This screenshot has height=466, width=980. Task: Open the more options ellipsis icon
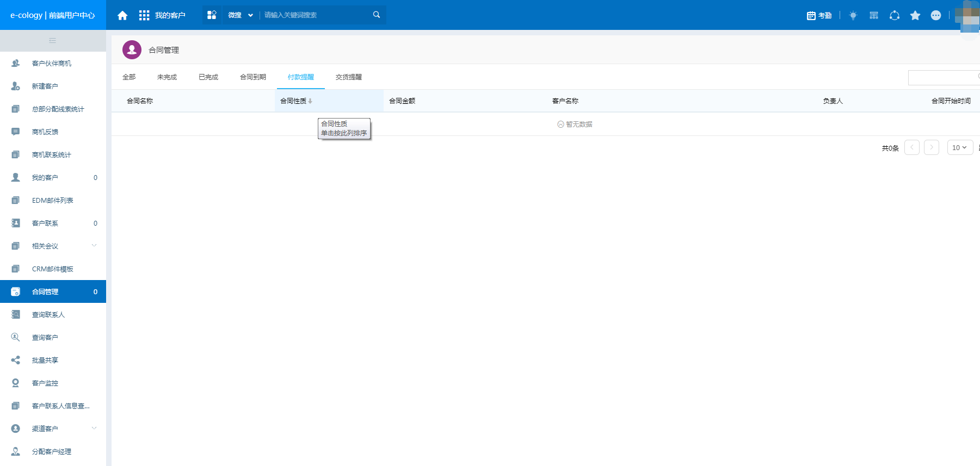[x=936, y=15]
